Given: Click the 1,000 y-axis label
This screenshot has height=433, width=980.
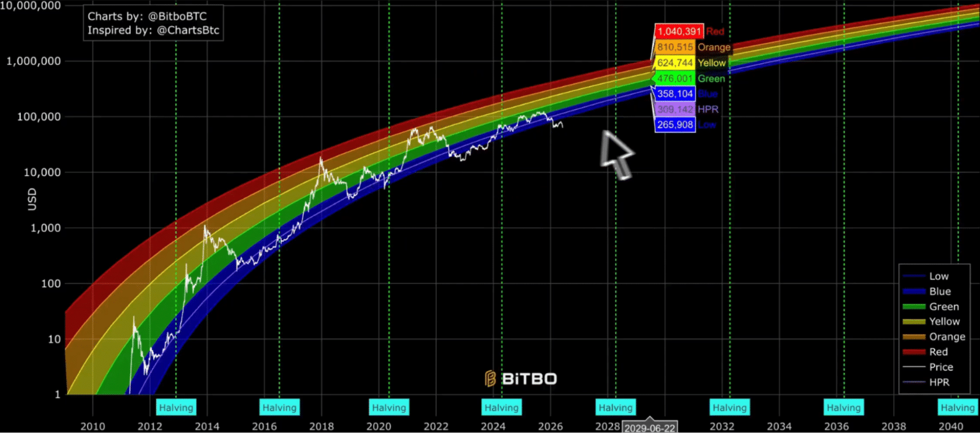Looking at the screenshot, I should [x=45, y=228].
